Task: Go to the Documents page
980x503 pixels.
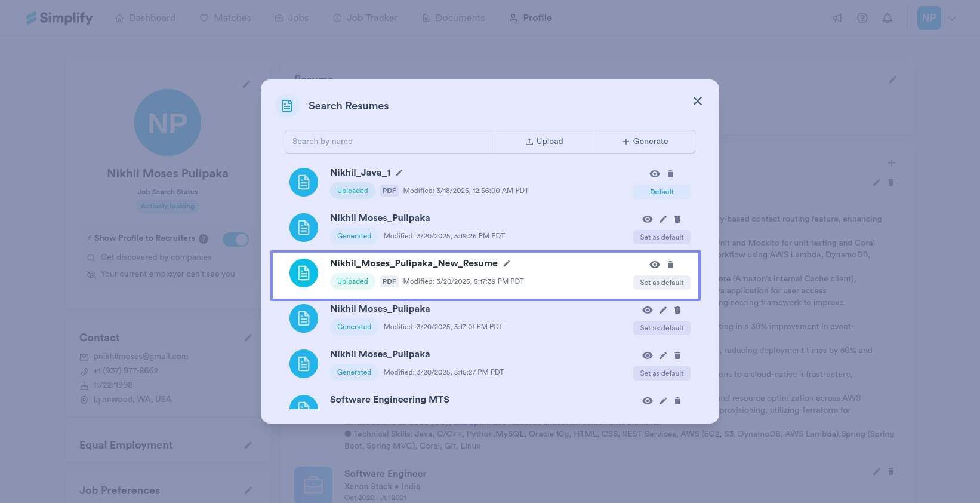Action: click(x=453, y=18)
